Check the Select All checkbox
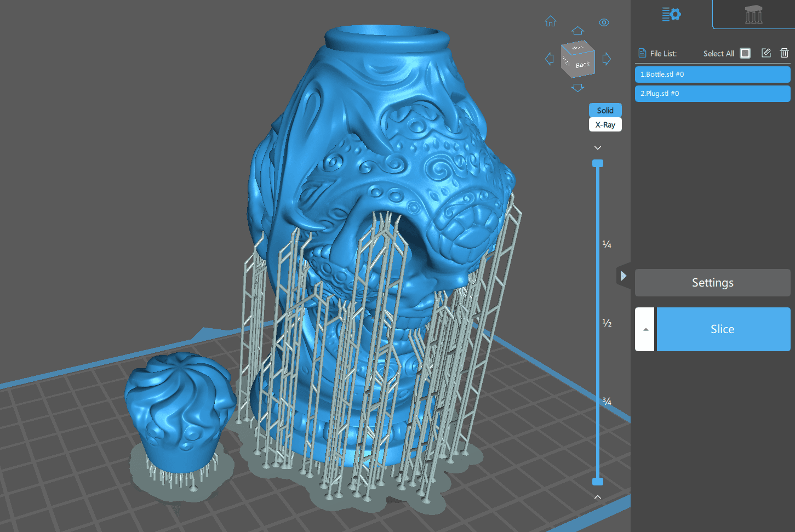 [745, 53]
